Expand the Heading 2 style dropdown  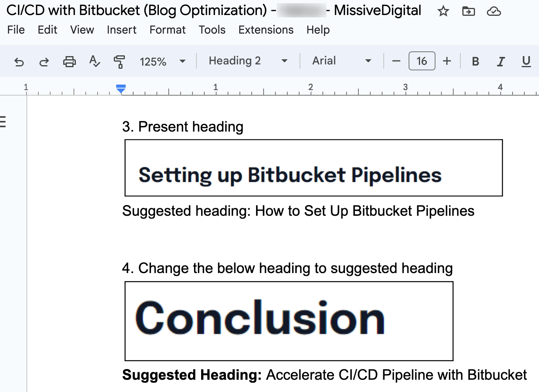tap(248, 61)
